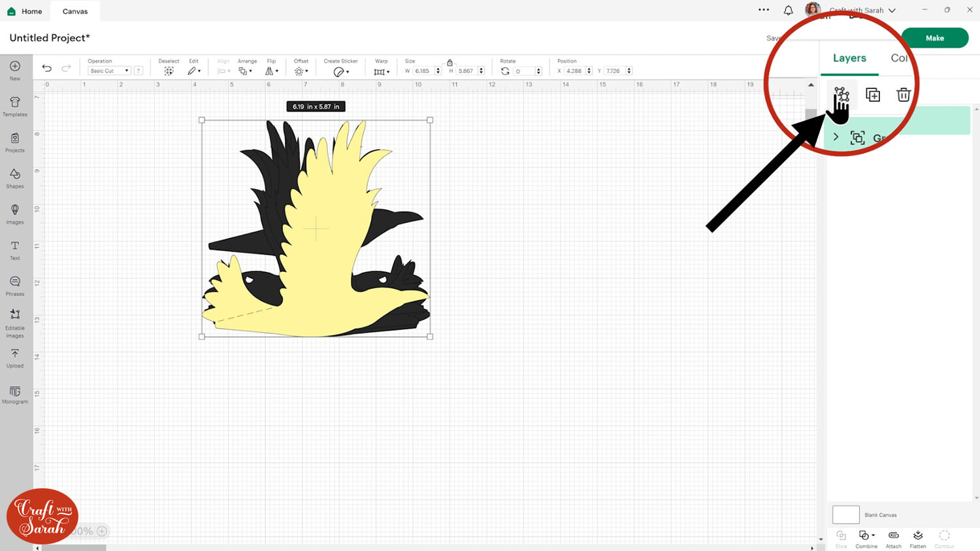Open the Warp dropdown
The image size is (980, 551).
(382, 72)
